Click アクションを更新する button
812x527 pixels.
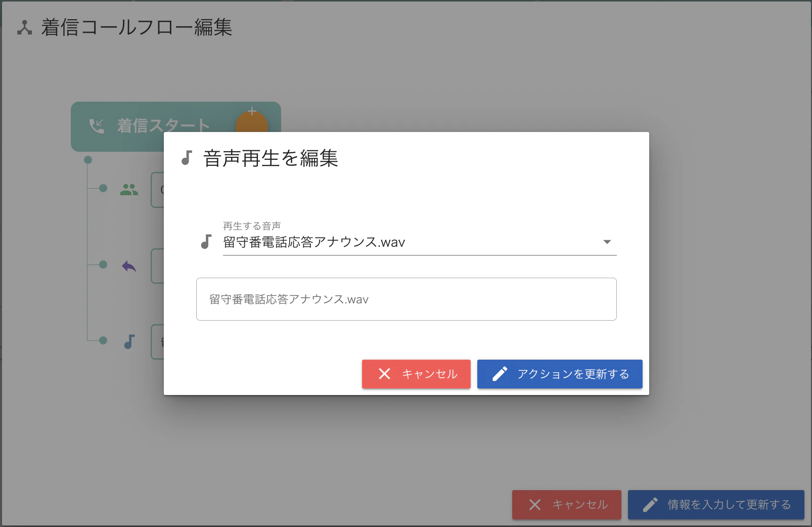pyautogui.click(x=560, y=374)
